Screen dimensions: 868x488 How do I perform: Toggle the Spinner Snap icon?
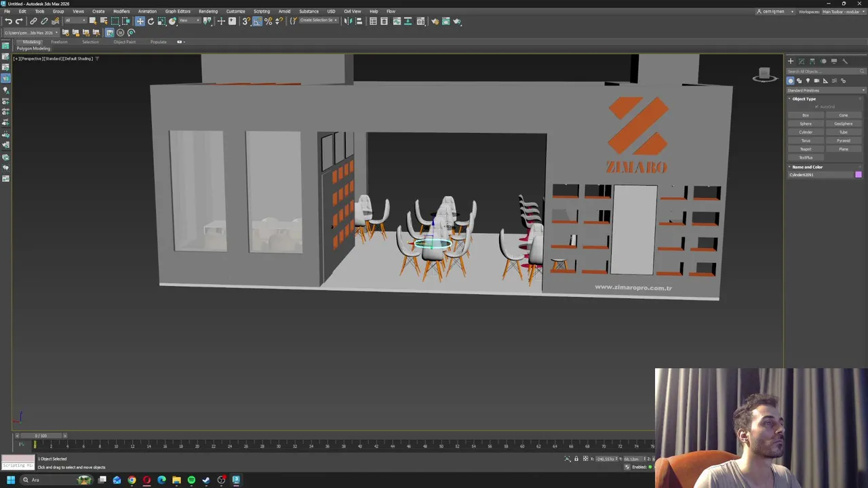coord(279,21)
